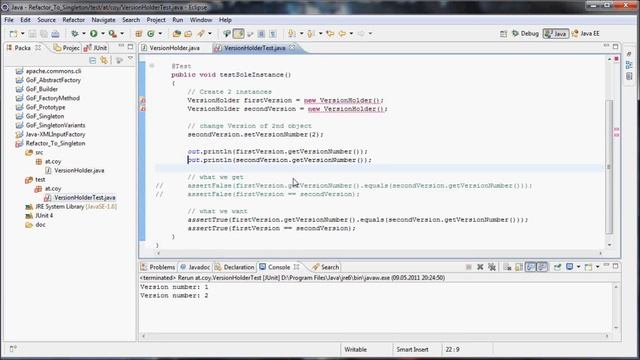Image resolution: width=640 pixels, height=360 pixels.
Task: Navigate Back with yellow arrow icon
Action: (x=342, y=33)
